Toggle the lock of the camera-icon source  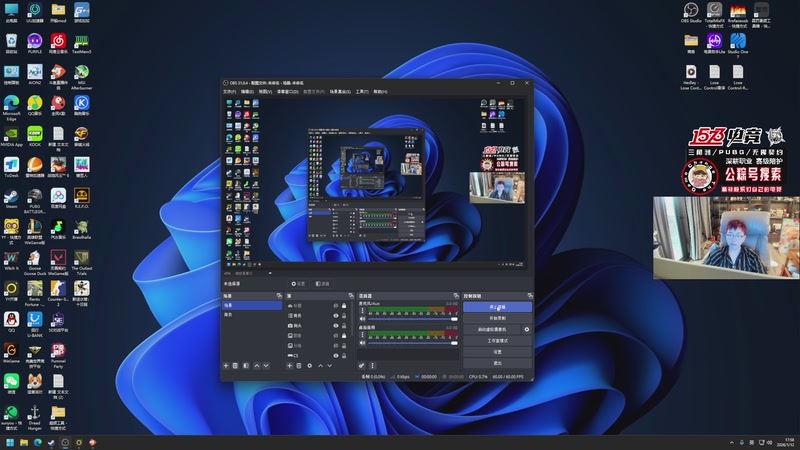click(x=344, y=326)
